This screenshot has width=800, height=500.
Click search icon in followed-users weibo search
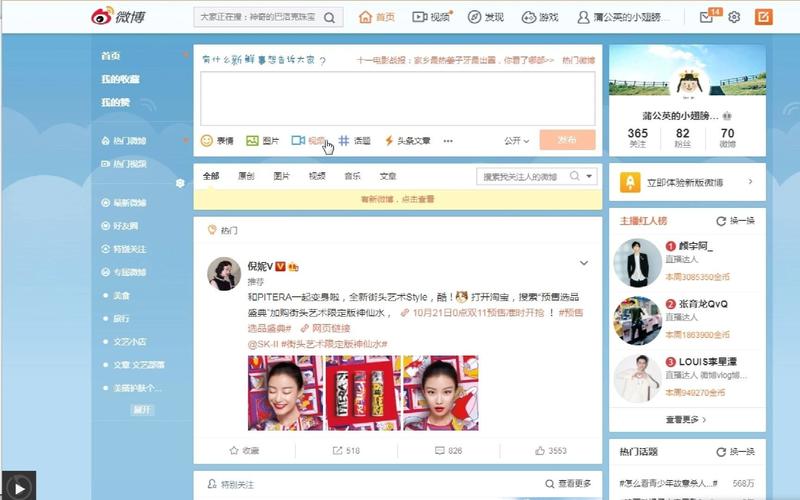tap(574, 176)
